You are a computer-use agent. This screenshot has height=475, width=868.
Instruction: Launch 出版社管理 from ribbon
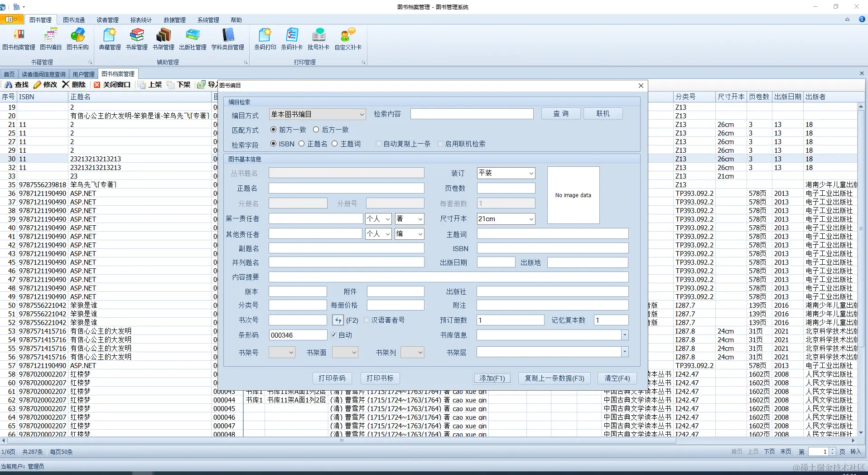[193, 39]
